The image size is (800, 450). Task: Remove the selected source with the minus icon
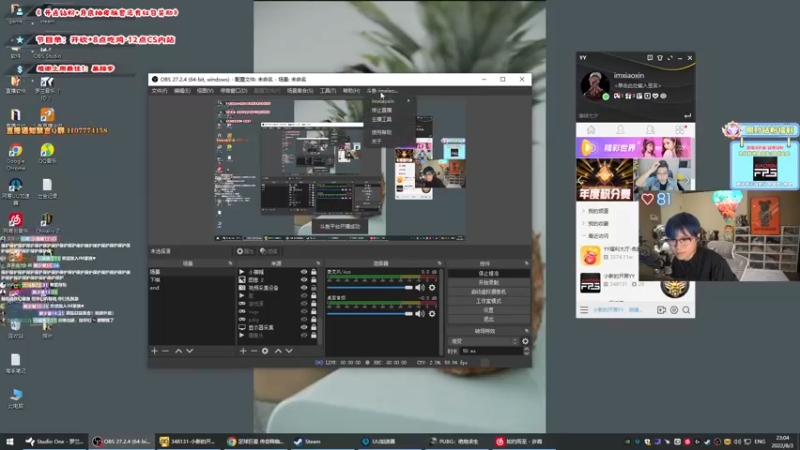(x=254, y=351)
